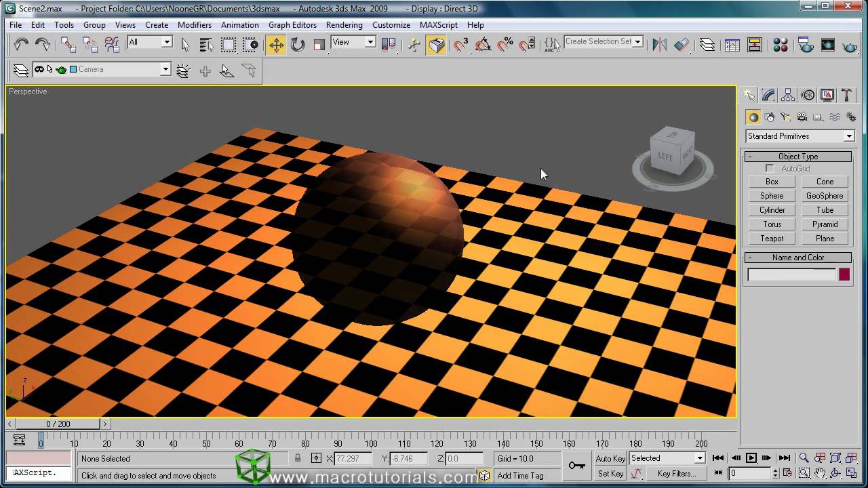This screenshot has height=488, width=868.
Task: Click the Mirror tool icon
Action: coord(659,45)
